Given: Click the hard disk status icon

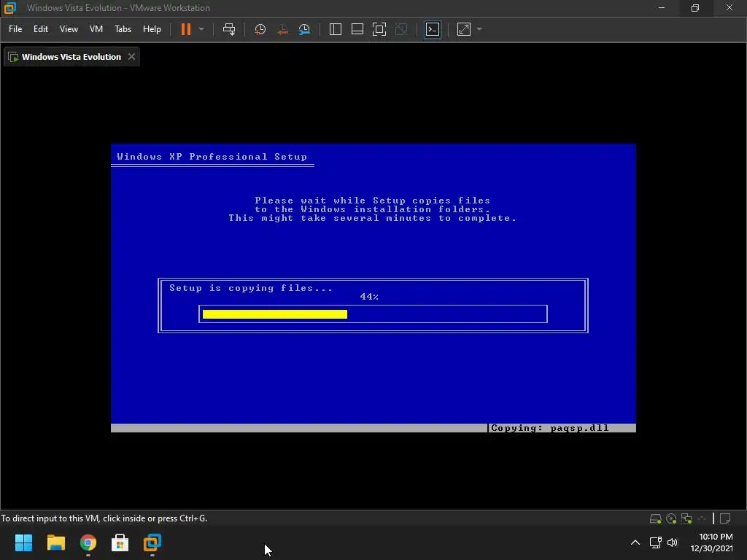Looking at the screenshot, I should click(656, 518).
